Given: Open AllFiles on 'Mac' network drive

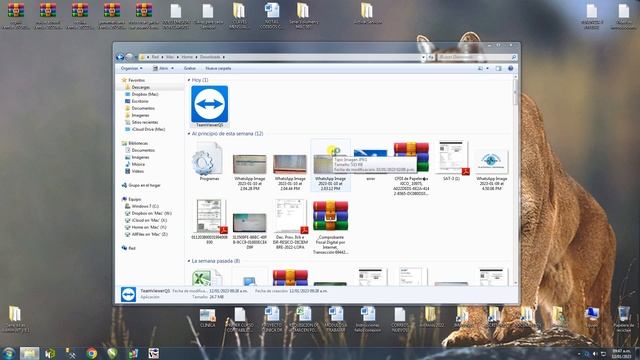Looking at the screenshot, I should (149, 234).
